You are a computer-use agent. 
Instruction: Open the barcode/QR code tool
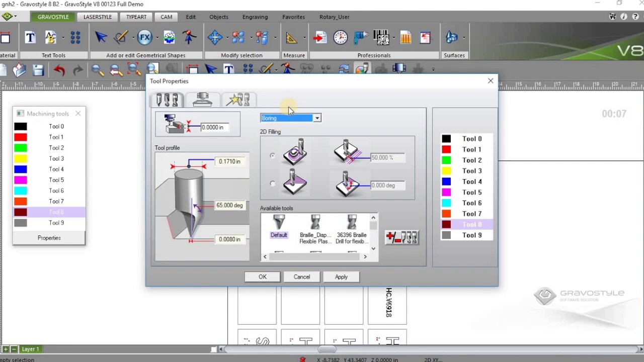click(381, 37)
